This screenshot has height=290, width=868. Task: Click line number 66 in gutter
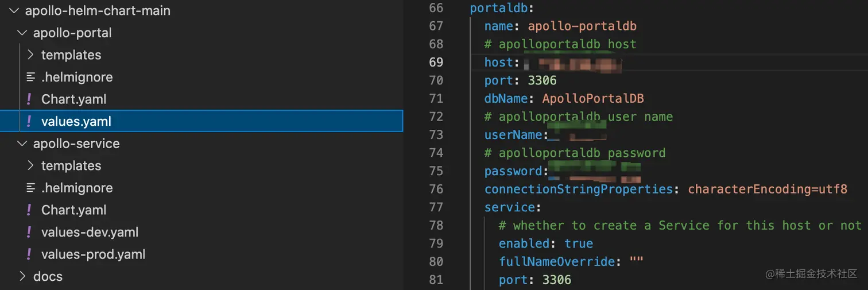point(436,8)
